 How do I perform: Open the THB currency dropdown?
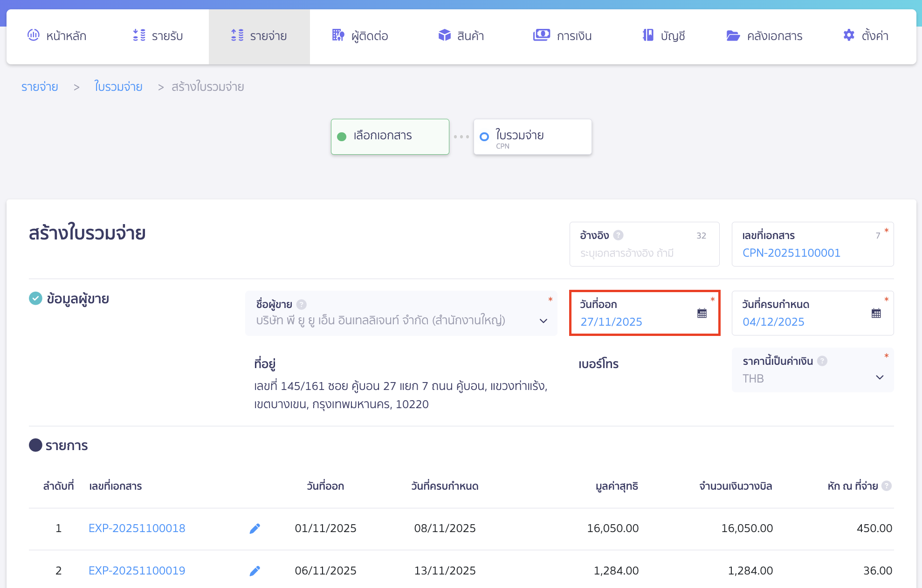(x=880, y=378)
